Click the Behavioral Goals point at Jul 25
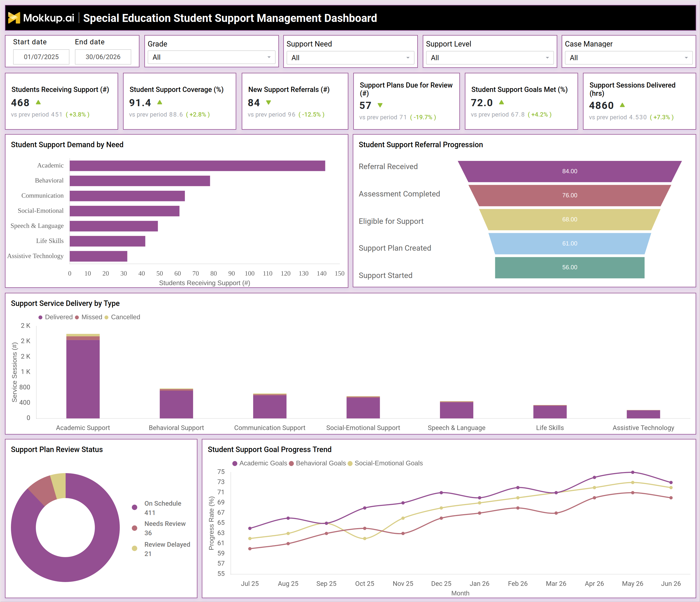 pos(250,549)
